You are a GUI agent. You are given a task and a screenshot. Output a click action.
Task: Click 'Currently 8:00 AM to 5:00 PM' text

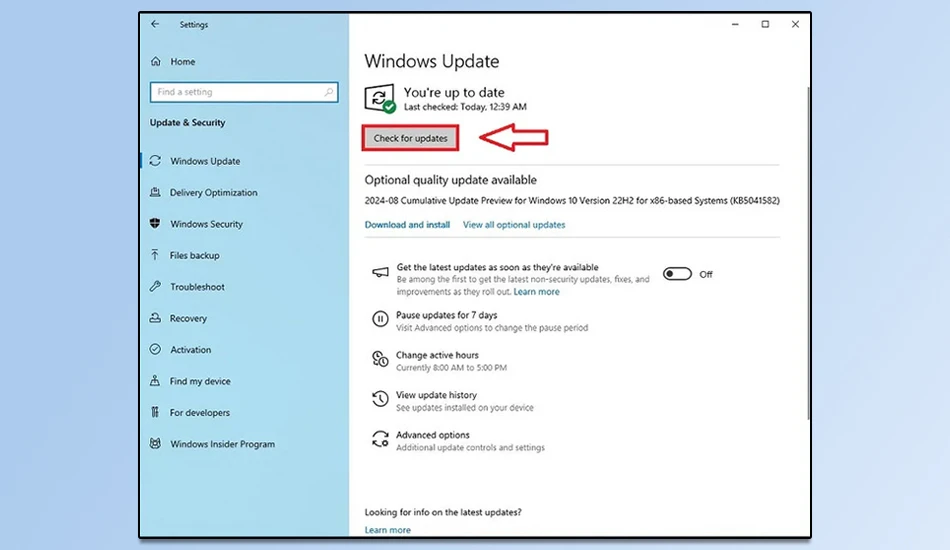click(x=451, y=368)
